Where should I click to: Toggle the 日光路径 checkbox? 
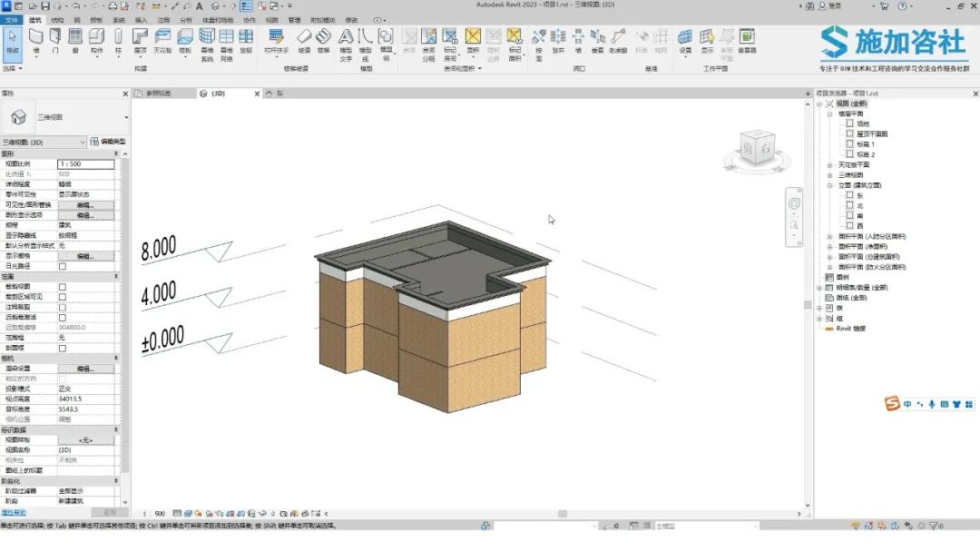[63, 266]
